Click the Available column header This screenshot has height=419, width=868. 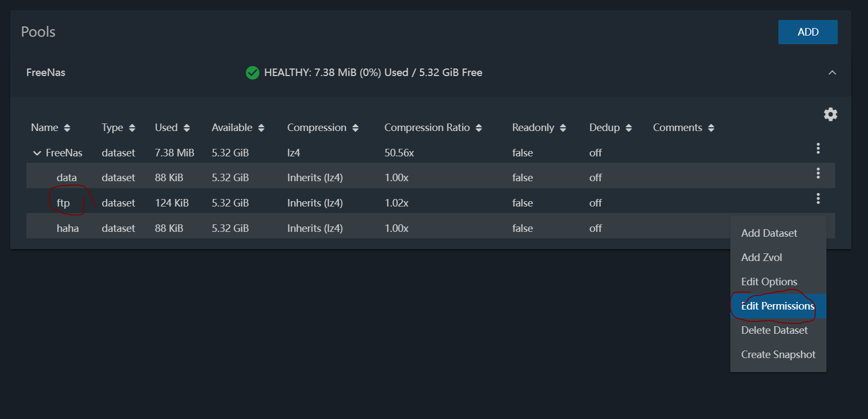point(232,127)
